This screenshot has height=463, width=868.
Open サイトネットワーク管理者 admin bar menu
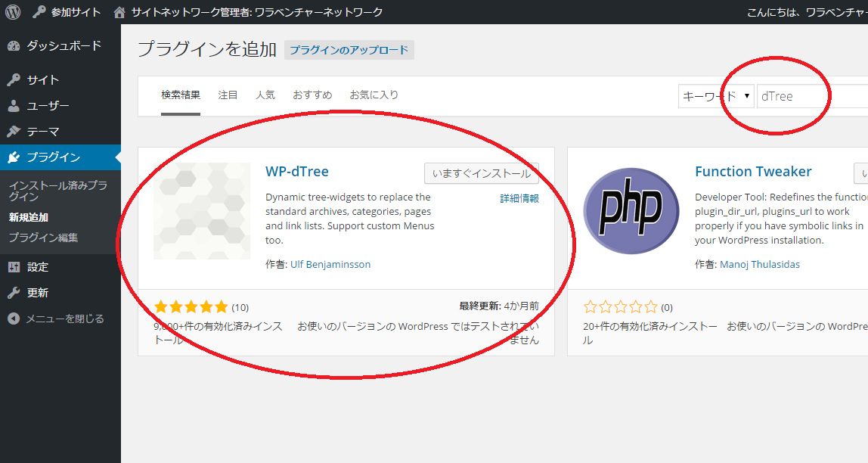(257, 12)
